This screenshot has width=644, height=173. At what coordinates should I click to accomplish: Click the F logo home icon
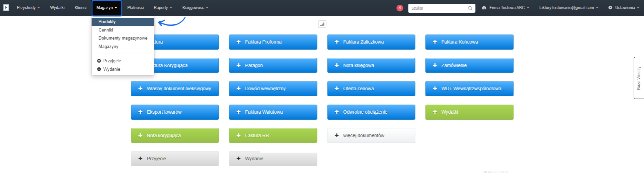tap(6, 7)
